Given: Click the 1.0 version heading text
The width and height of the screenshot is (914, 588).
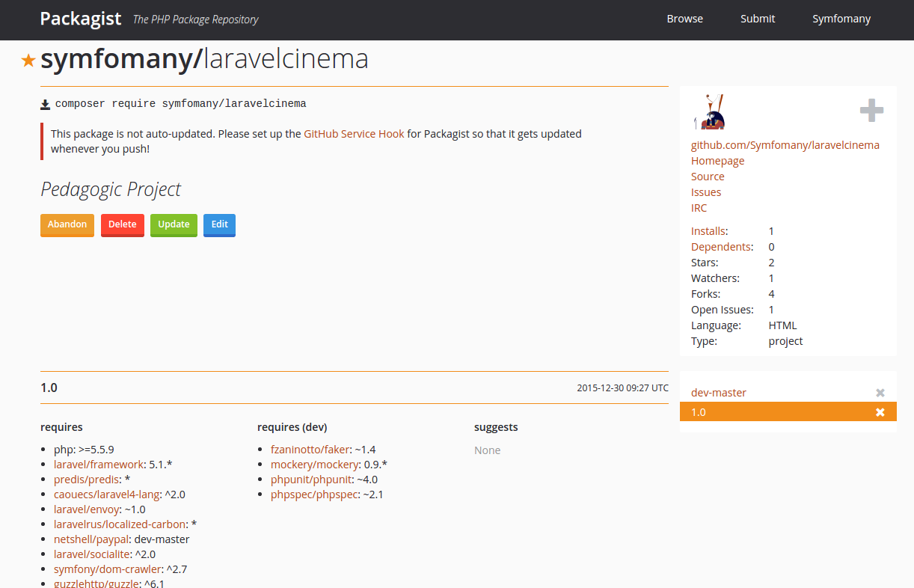Looking at the screenshot, I should (x=49, y=388).
